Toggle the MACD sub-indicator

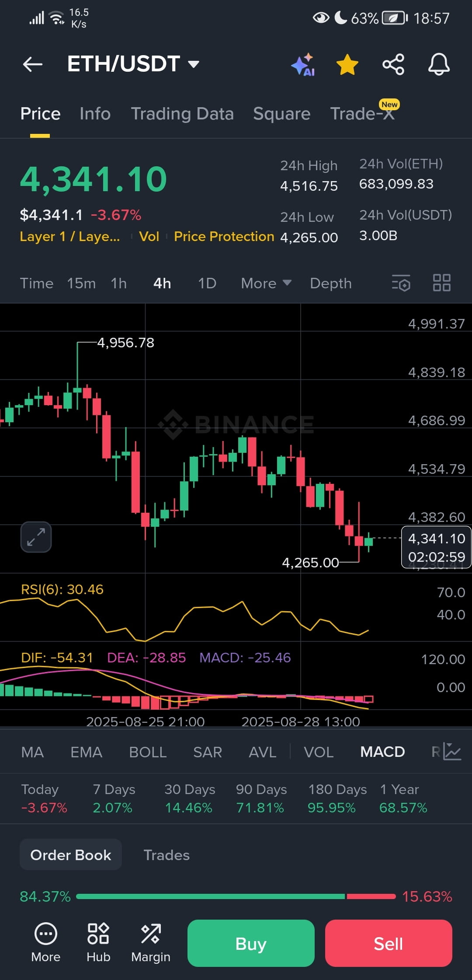point(382,752)
